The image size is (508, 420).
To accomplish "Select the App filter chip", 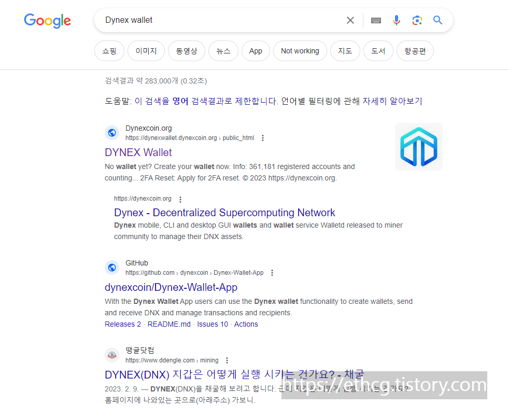I will pyautogui.click(x=256, y=51).
